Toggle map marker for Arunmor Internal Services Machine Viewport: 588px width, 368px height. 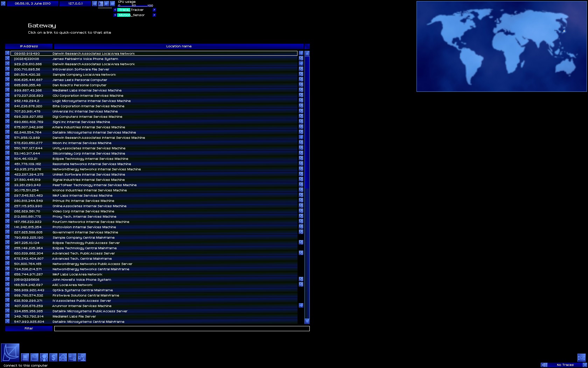coord(301,306)
